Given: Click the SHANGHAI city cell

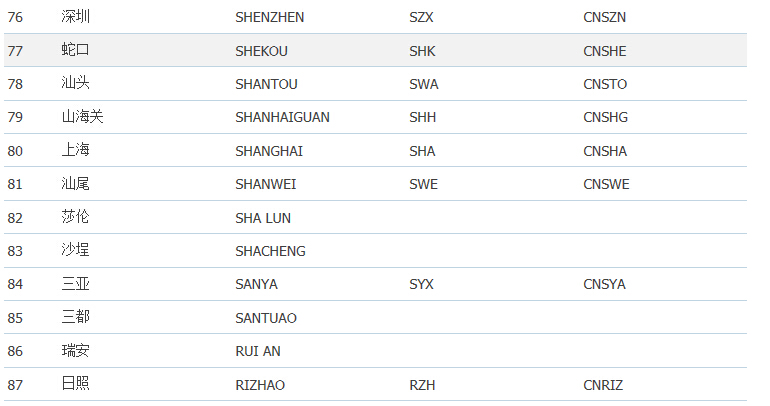Looking at the screenshot, I should (x=269, y=151).
